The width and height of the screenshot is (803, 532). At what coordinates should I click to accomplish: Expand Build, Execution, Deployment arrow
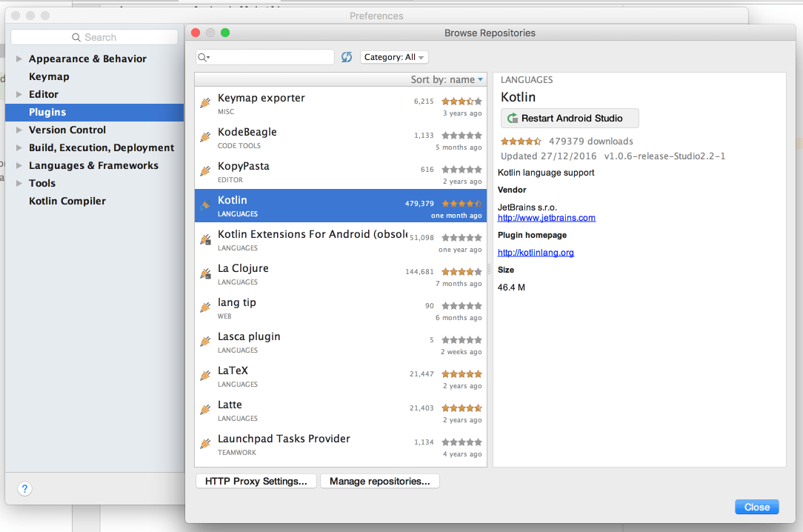[x=19, y=148]
